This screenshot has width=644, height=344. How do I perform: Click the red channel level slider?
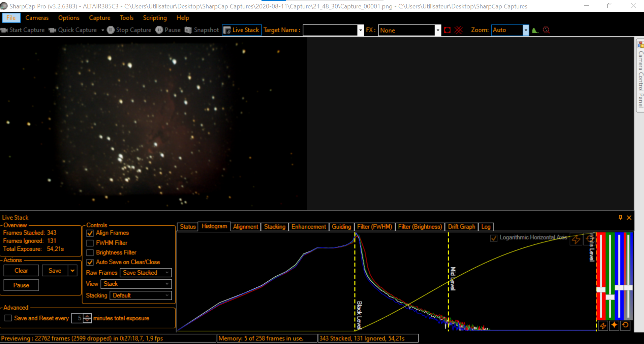601,289
